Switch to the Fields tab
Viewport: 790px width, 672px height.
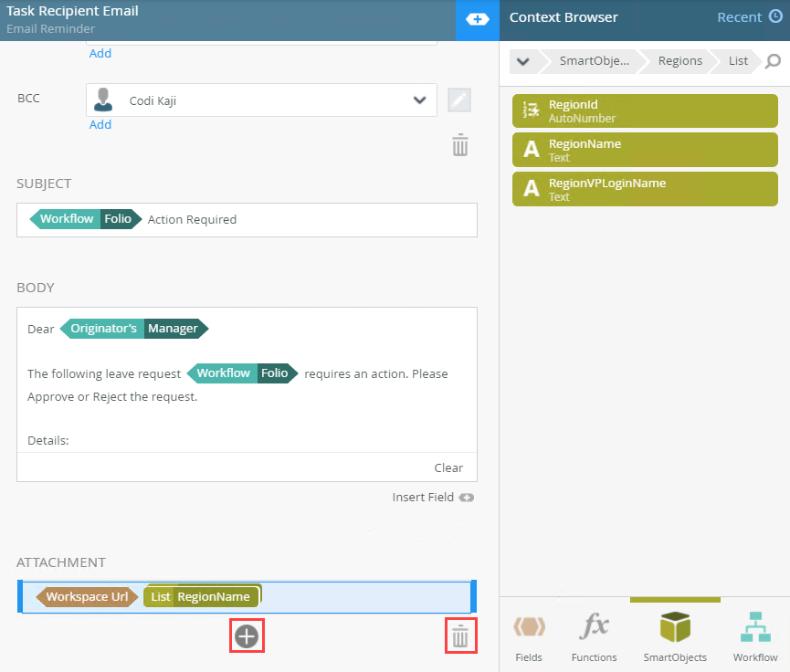coord(529,635)
